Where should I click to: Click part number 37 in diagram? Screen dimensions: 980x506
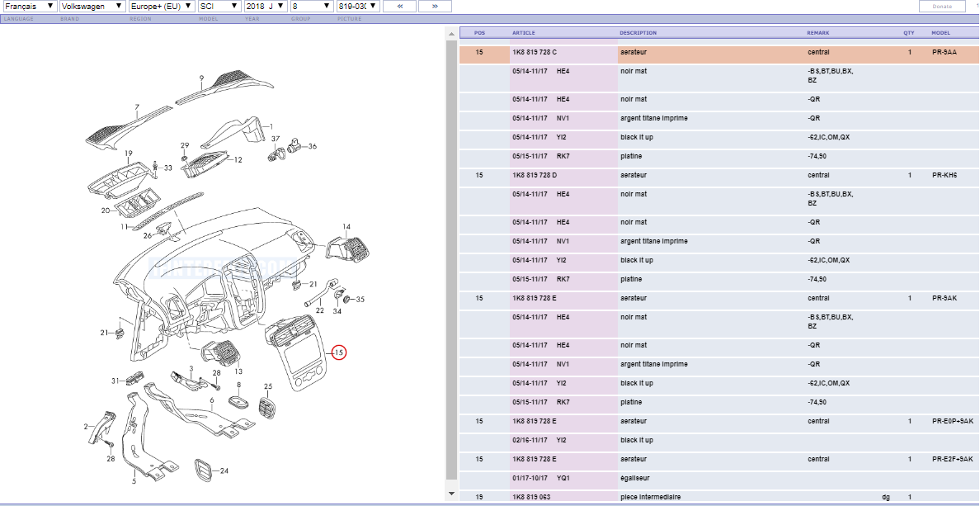[x=276, y=138]
